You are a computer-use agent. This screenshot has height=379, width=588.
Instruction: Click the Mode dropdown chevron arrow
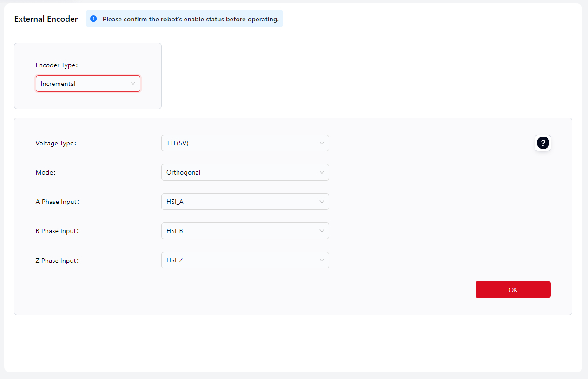pos(322,172)
